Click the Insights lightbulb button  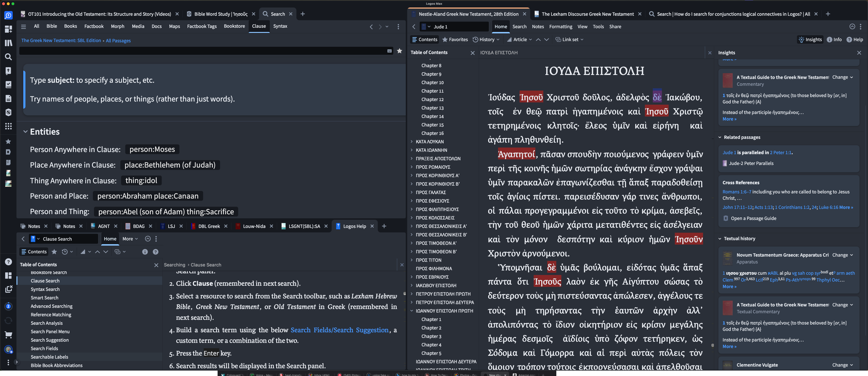pyautogui.click(x=810, y=39)
